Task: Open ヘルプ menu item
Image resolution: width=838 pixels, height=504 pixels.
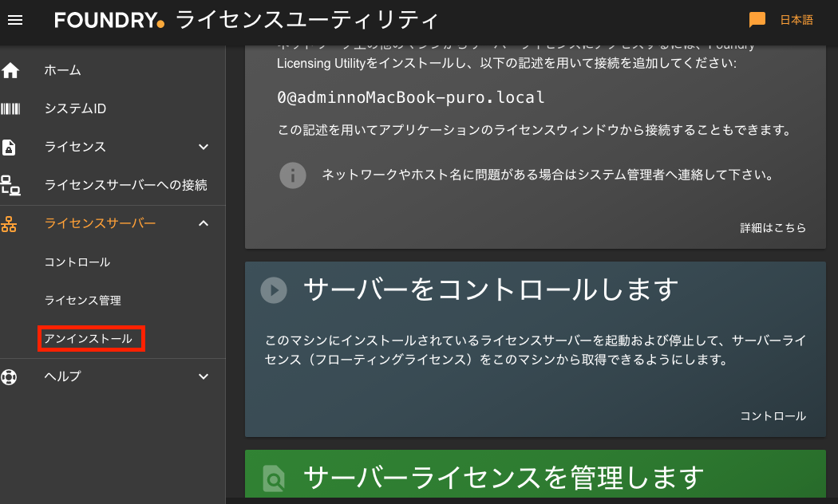Action: [x=62, y=376]
